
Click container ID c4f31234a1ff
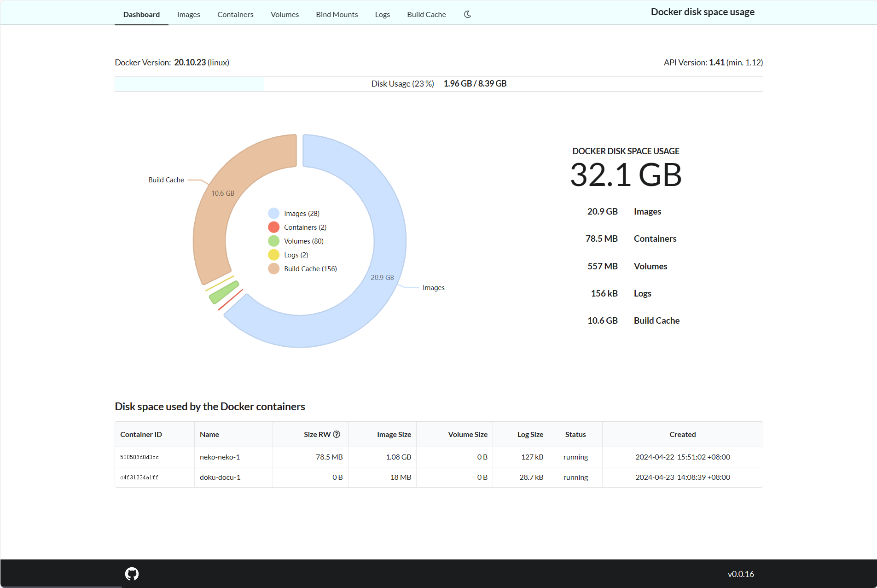click(139, 477)
